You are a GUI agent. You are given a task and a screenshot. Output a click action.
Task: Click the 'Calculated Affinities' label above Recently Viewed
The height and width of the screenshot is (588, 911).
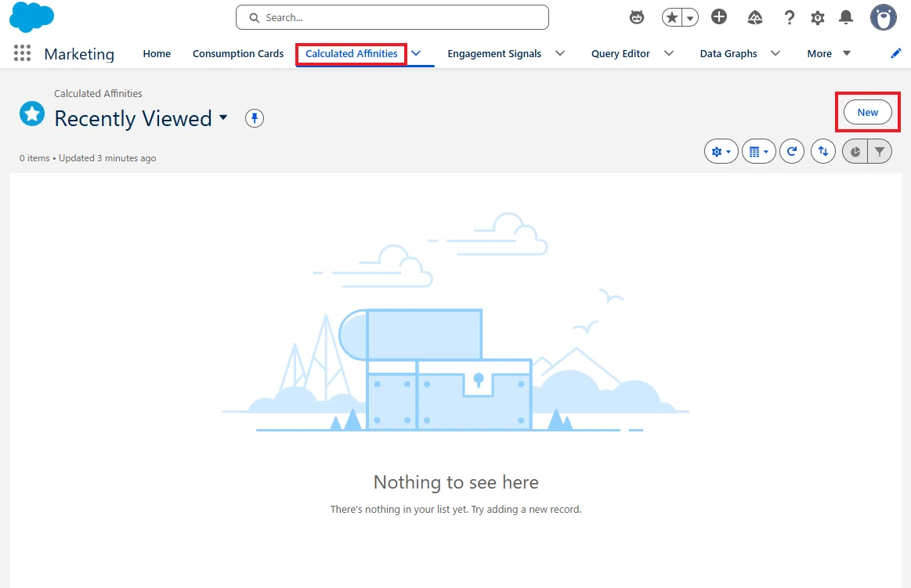[x=98, y=93]
